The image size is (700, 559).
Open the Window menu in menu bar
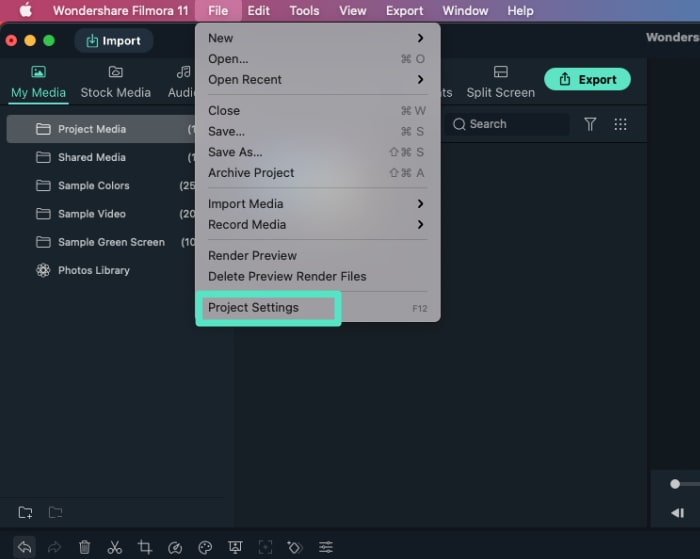point(465,10)
